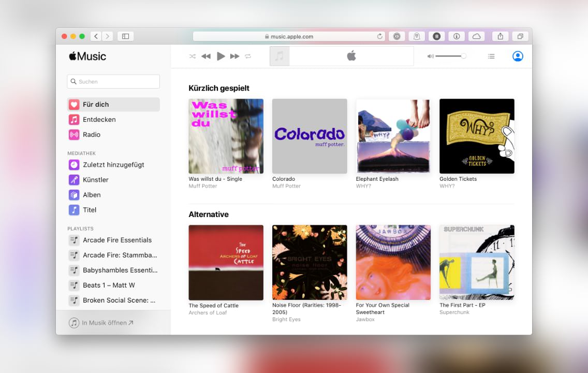Go back in Safari history
This screenshot has width=588, height=373.
click(96, 36)
